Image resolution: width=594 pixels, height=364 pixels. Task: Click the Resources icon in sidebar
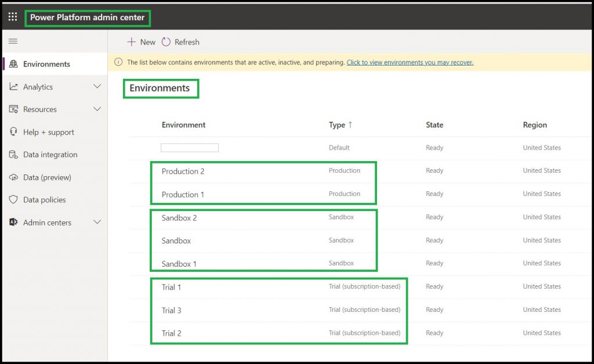coord(13,109)
